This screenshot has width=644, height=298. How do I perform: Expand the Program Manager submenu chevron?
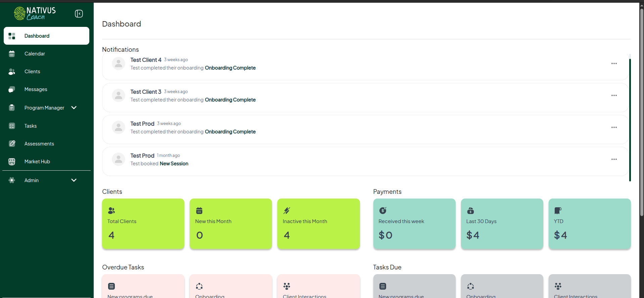[74, 108]
